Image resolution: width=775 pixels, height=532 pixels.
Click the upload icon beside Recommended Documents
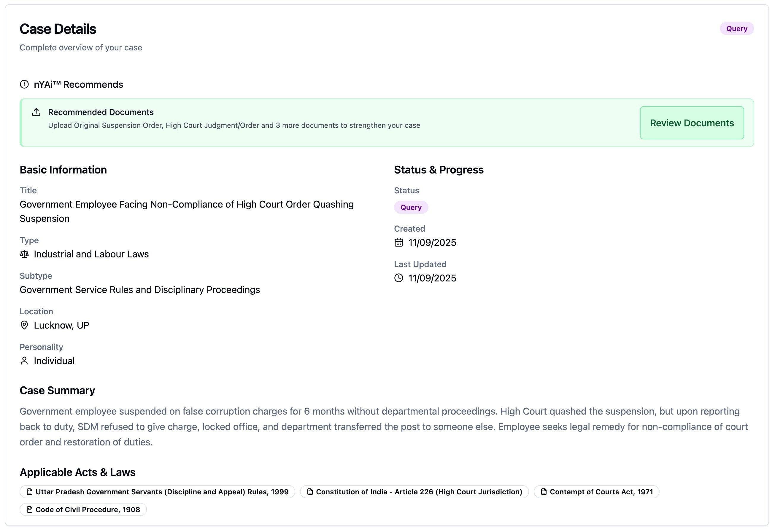click(36, 112)
